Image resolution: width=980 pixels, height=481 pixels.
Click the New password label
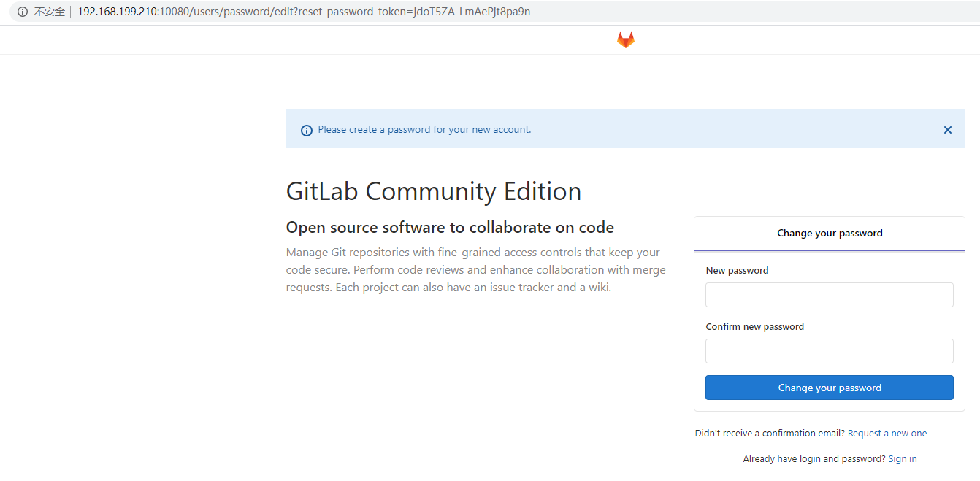pos(737,271)
